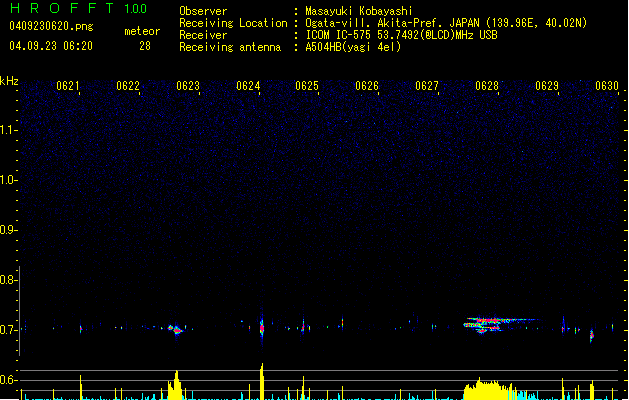This screenshot has width=629, height=400.
Task: Click the 'Receiver' field label
Action: (203, 35)
